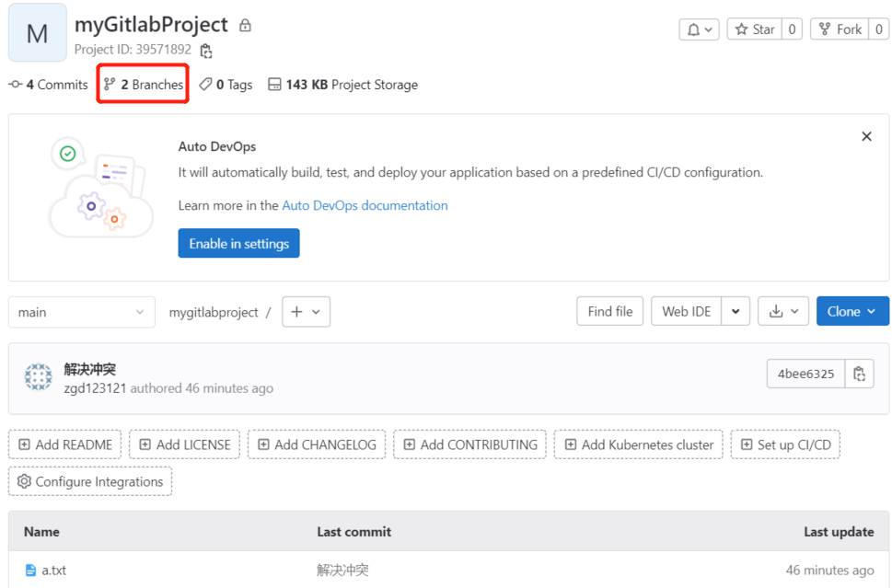Viewport: 892px width, 588px height.
Task: Click Configure Integrations
Action: [90, 481]
